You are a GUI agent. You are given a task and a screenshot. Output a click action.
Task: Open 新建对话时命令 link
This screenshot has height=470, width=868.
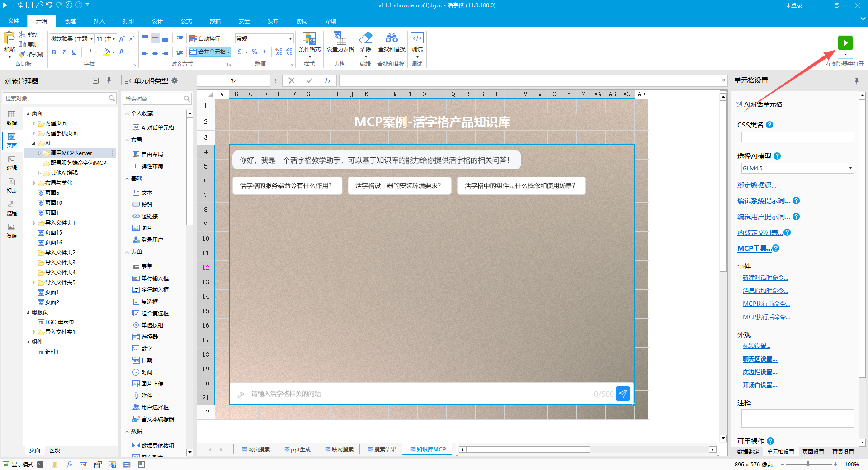(765, 277)
